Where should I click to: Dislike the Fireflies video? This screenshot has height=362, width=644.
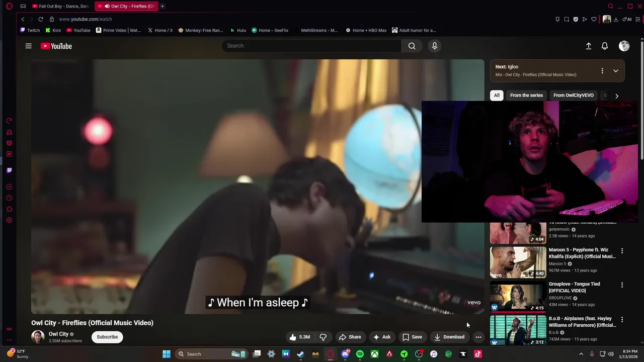pos(323,337)
